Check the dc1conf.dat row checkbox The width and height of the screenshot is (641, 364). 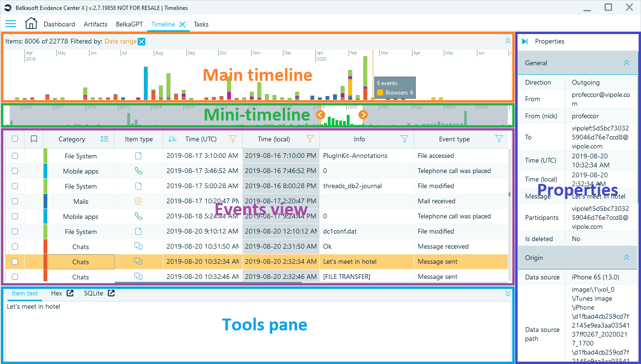tap(15, 232)
